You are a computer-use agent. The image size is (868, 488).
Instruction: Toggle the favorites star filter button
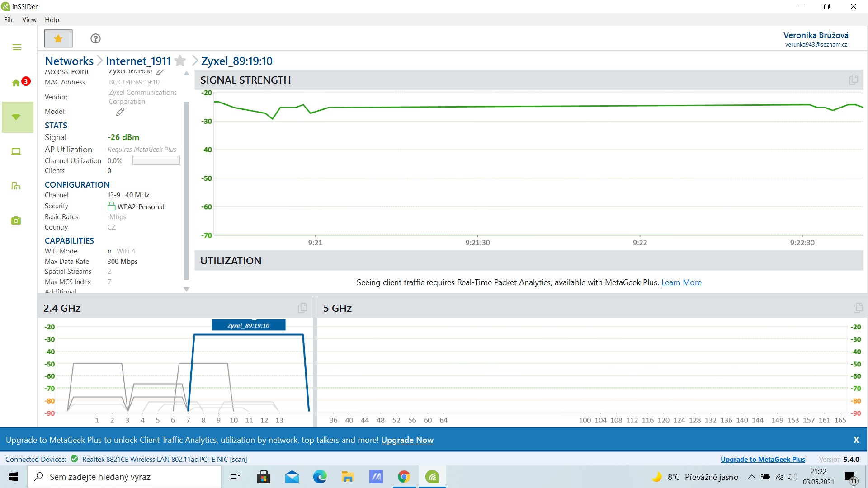coord(58,38)
